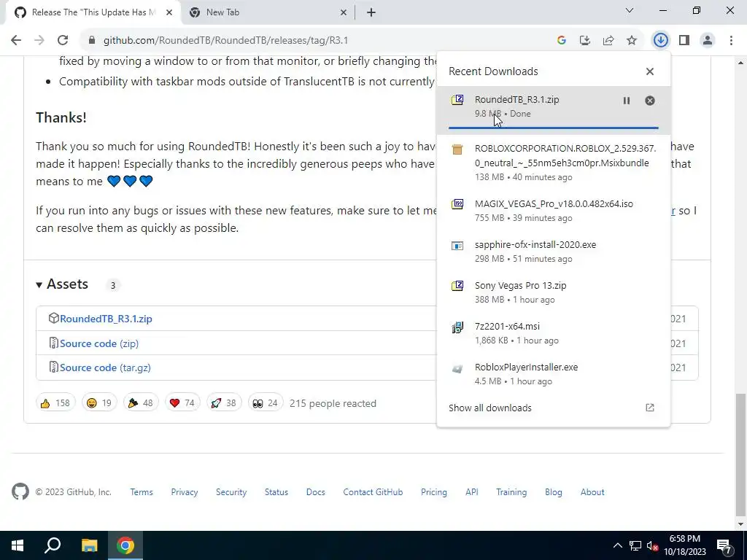Open the Windows Start menu
747x560 pixels.
(18, 545)
